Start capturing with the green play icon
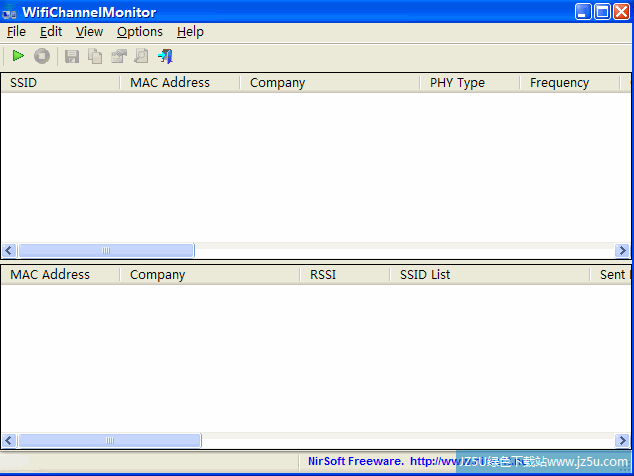The height and width of the screenshot is (476, 634). 18,57
